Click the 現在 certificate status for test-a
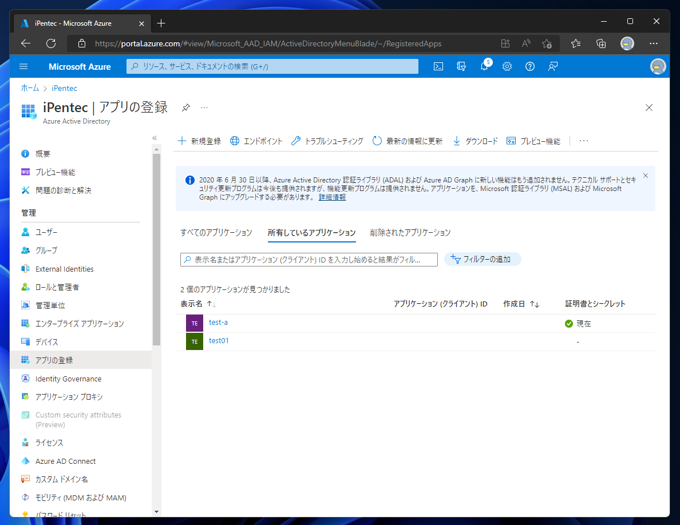Image resolution: width=680 pixels, height=525 pixels. 578,324
